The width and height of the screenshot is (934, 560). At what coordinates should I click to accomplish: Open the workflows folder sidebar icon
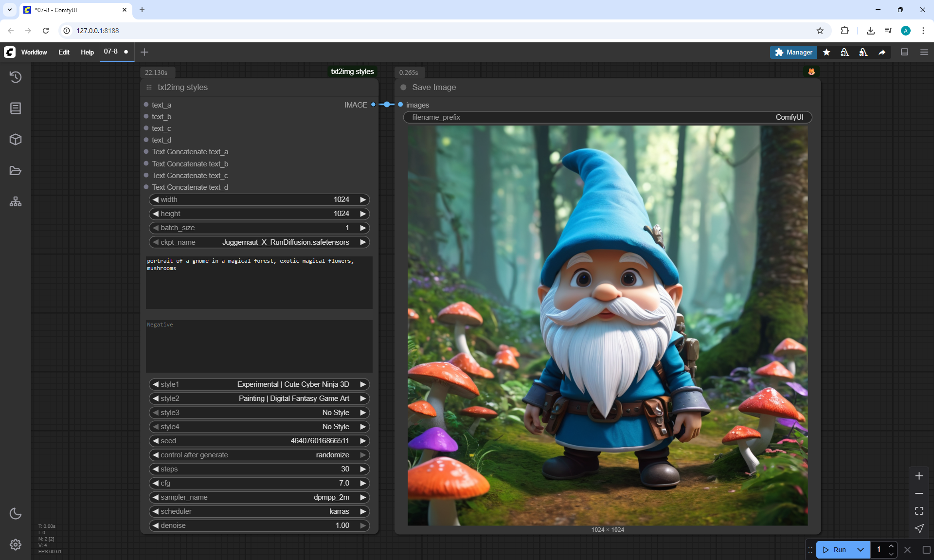[16, 171]
